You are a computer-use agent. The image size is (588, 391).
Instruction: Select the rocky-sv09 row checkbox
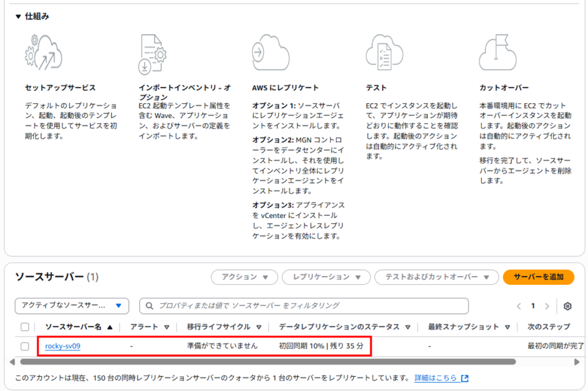[25, 346]
